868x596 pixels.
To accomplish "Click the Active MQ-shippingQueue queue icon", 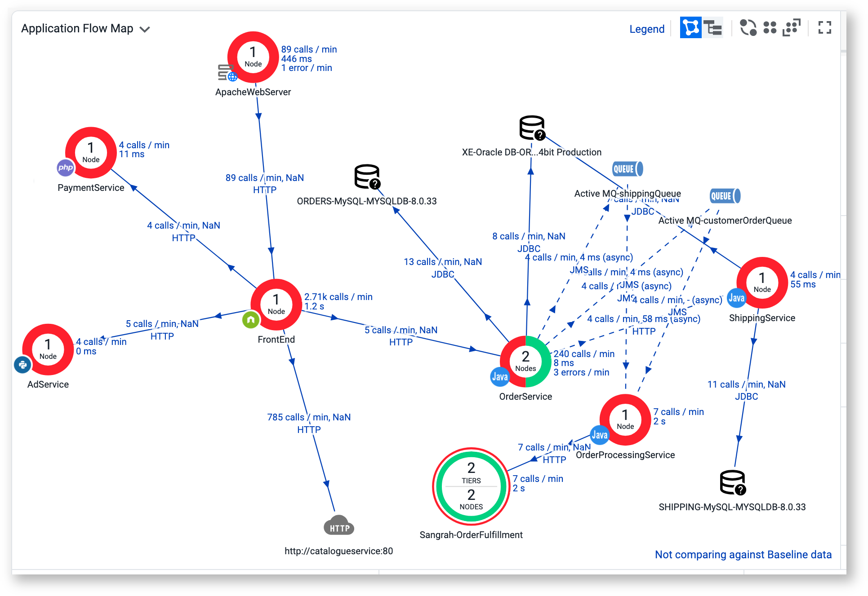I will coord(628,169).
